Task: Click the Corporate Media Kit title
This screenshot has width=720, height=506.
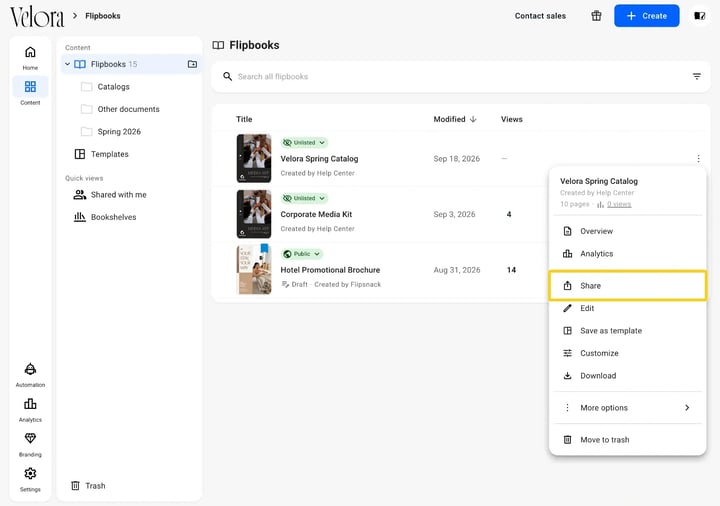Action: pos(316,214)
